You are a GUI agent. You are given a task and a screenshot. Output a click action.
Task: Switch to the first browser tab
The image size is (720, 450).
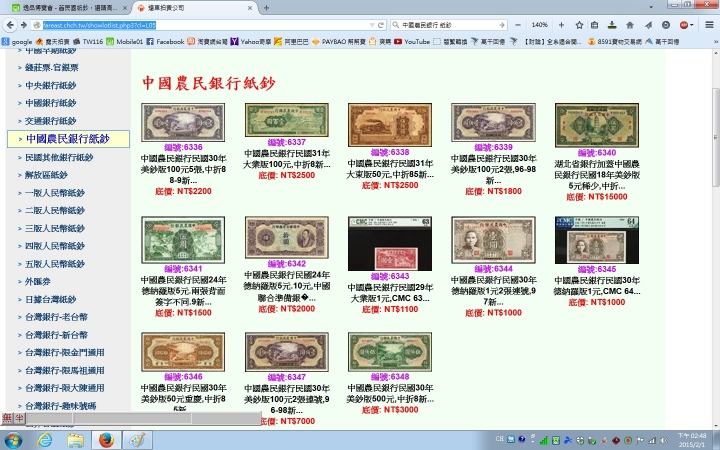[69, 8]
